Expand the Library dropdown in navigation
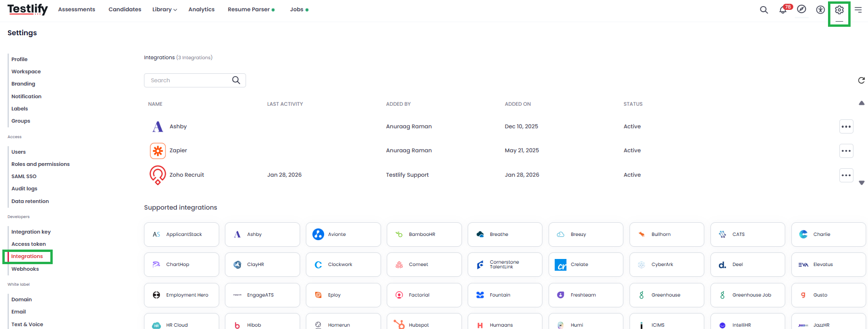868x329 pixels. point(165,9)
